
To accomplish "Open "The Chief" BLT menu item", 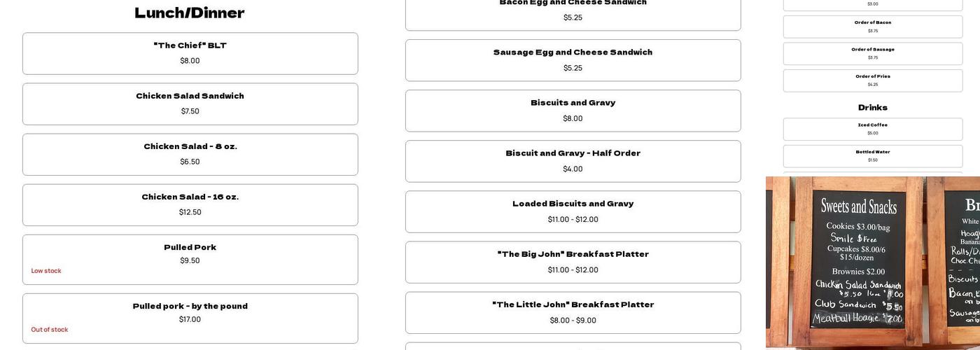I will point(190,53).
